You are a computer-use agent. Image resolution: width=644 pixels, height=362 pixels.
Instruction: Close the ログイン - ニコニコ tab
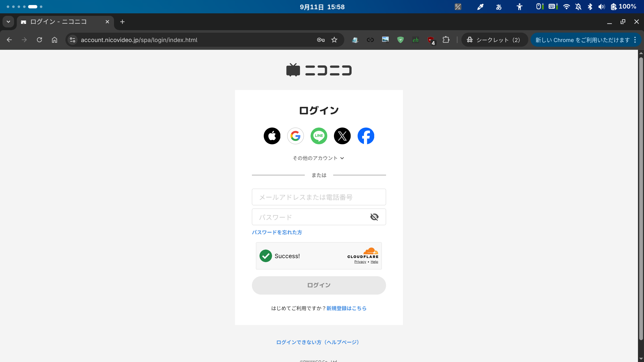tap(107, 22)
